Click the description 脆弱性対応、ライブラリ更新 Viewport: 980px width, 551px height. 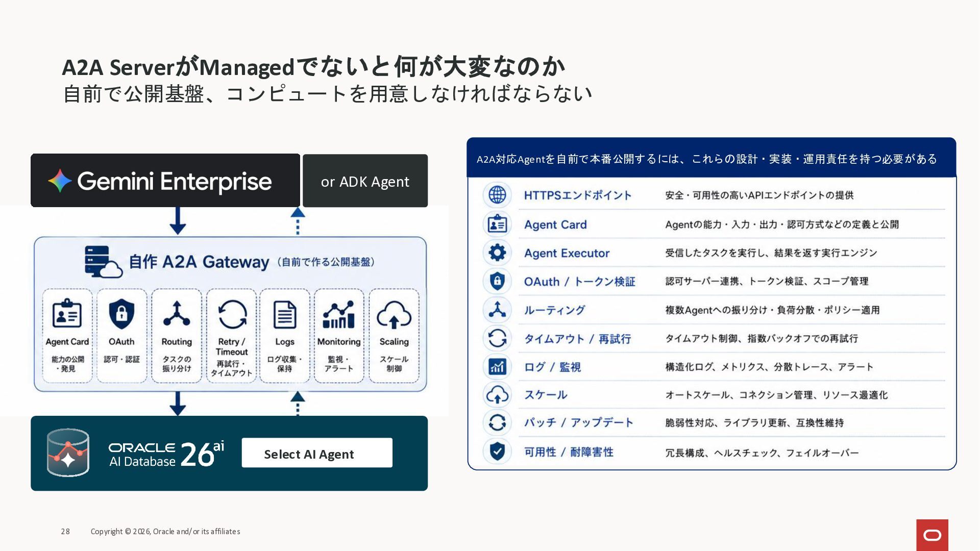click(754, 423)
